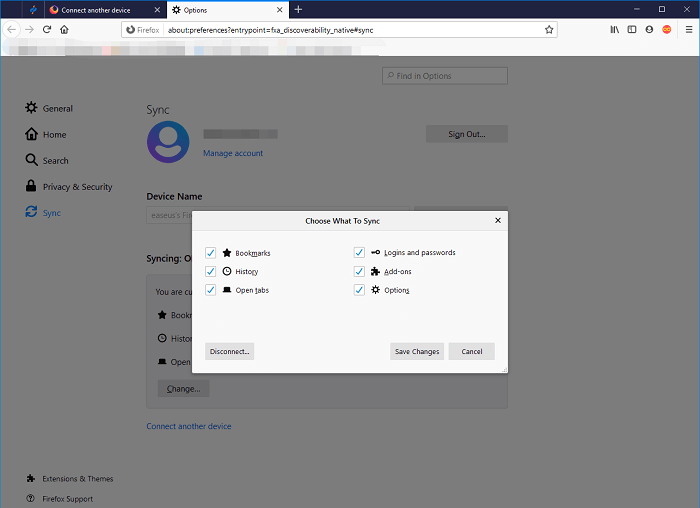Reload the page with refresh icon
The height and width of the screenshot is (508, 700).
pyautogui.click(x=46, y=30)
